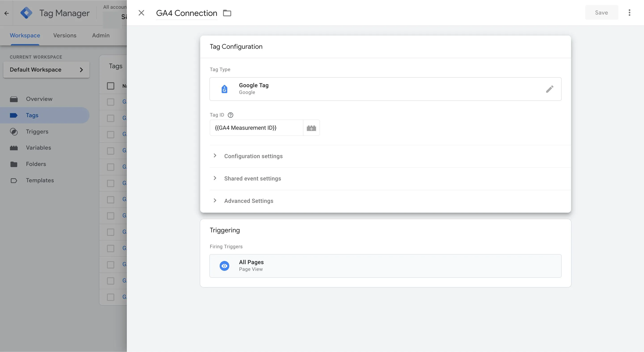Screen dimensions: 644x352
Task: Click the folder icon next to tag name
Action: [227, 13]
